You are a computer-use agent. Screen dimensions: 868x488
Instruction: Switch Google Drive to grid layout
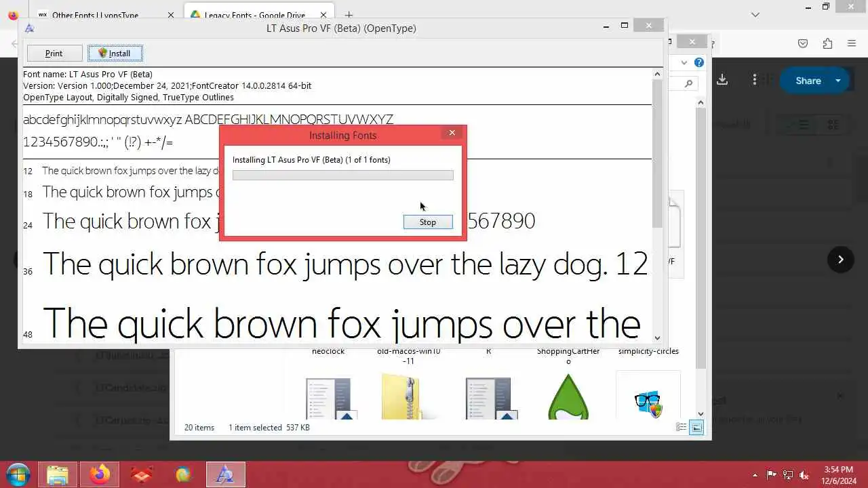click(833, 125)
